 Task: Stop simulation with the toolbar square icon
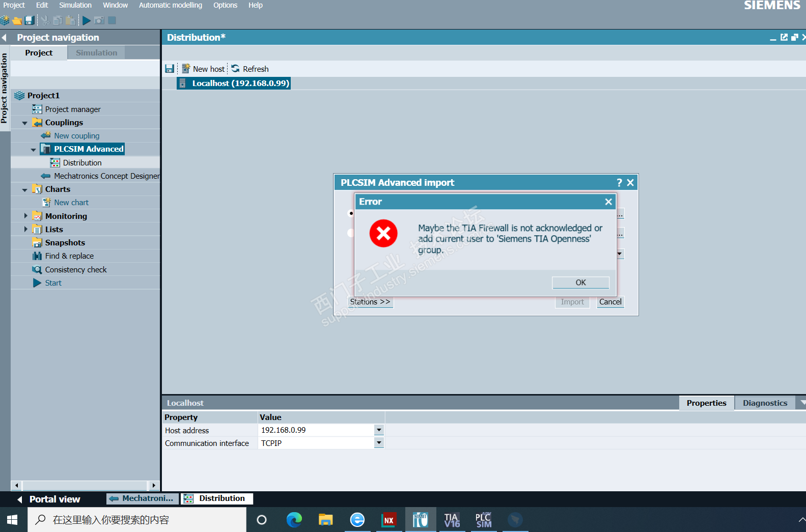click(x=112, y=20)
